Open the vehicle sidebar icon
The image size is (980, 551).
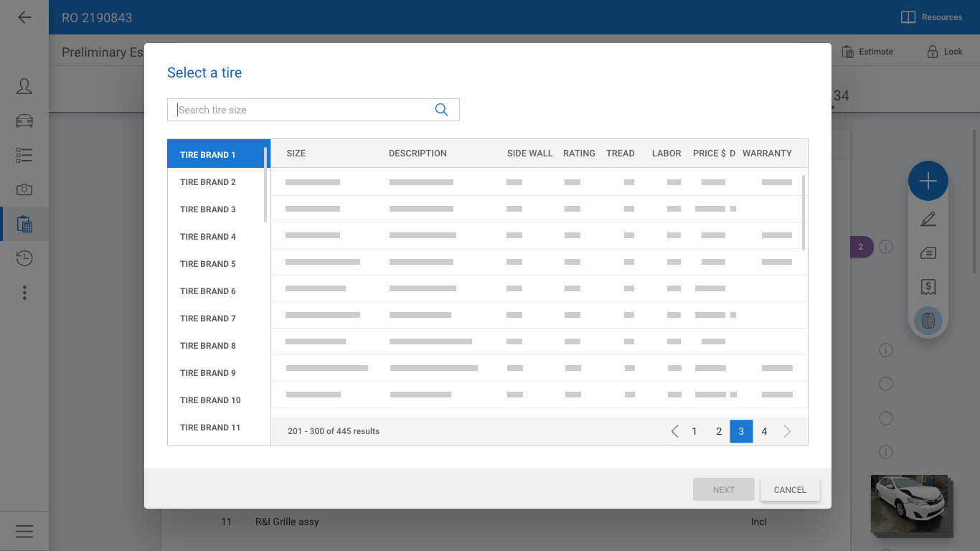coord(24,121)
